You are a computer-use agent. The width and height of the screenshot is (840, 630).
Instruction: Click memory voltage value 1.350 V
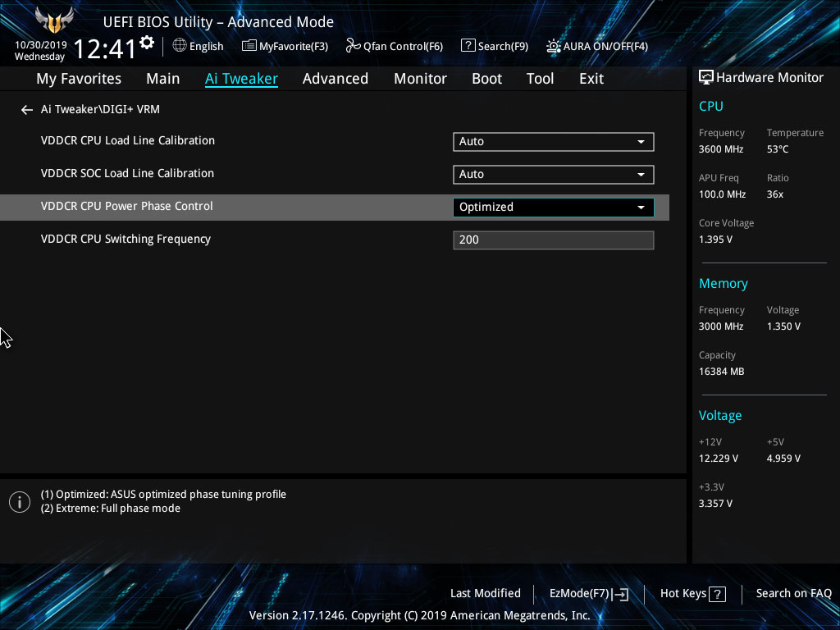tap(783, 326)
